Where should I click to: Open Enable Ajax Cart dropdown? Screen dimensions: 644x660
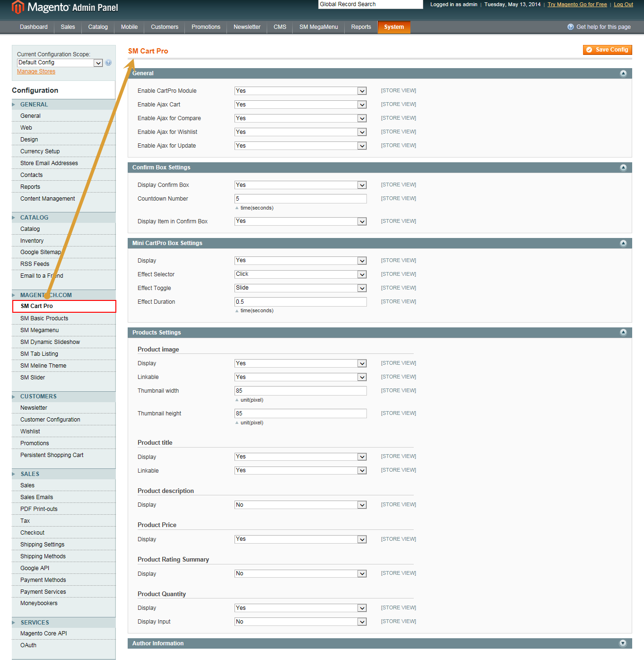301,105
